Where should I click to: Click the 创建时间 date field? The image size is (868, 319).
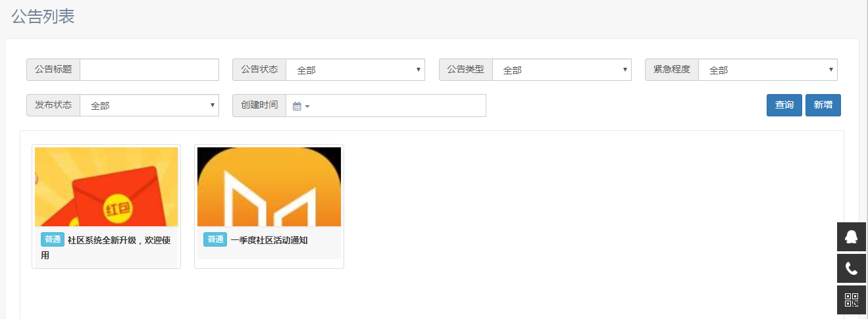(386, 105)
